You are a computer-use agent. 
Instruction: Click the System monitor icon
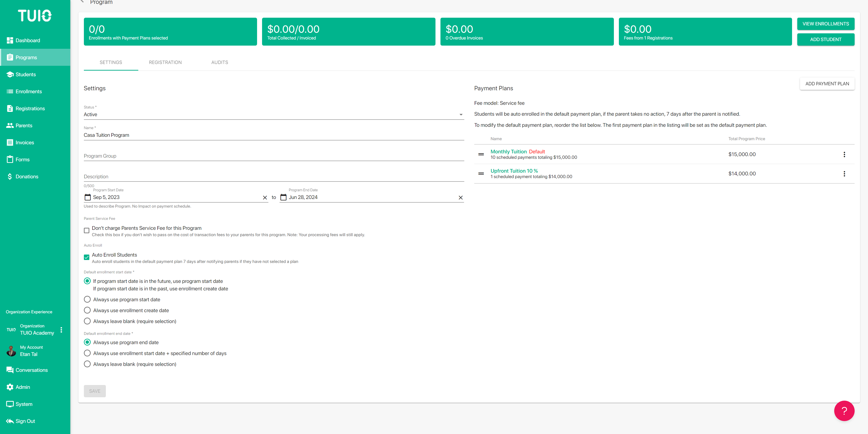[10, 404]
